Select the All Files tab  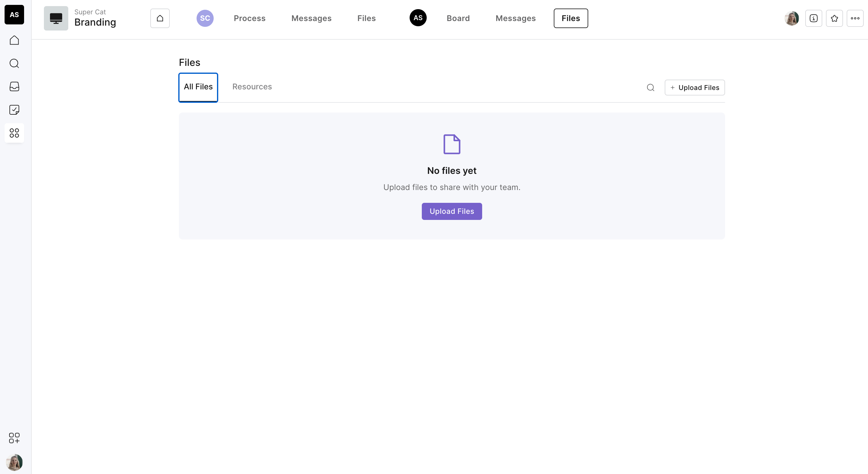[x=198, y=87]
